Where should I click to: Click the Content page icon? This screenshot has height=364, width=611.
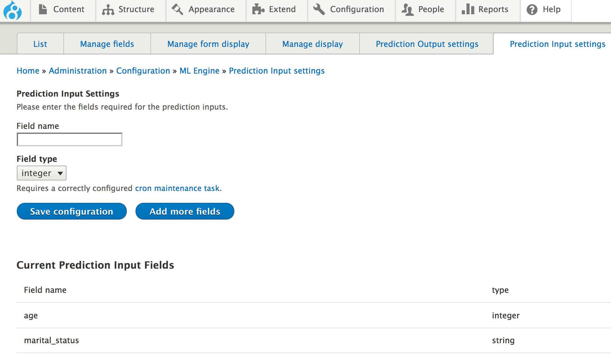pyautogui.click(x=43, y=9)
